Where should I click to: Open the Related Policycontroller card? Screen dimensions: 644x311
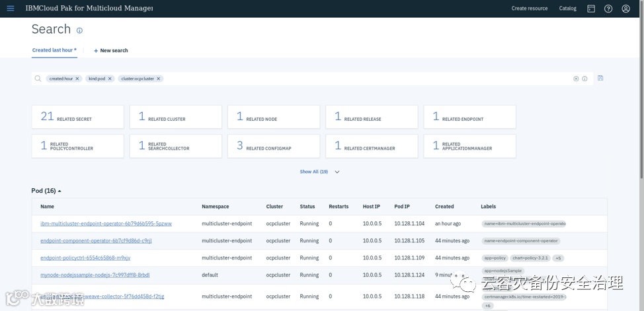click(77, 146)
